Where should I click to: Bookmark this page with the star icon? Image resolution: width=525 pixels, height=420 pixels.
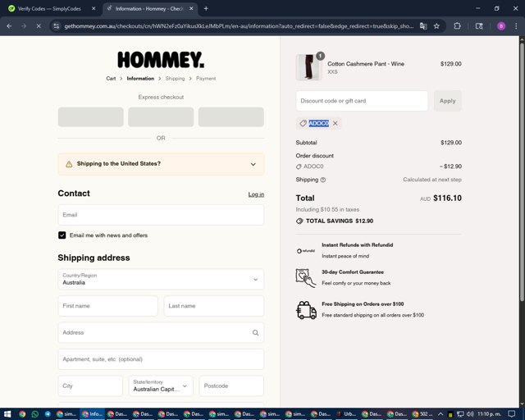coord(436,25)
